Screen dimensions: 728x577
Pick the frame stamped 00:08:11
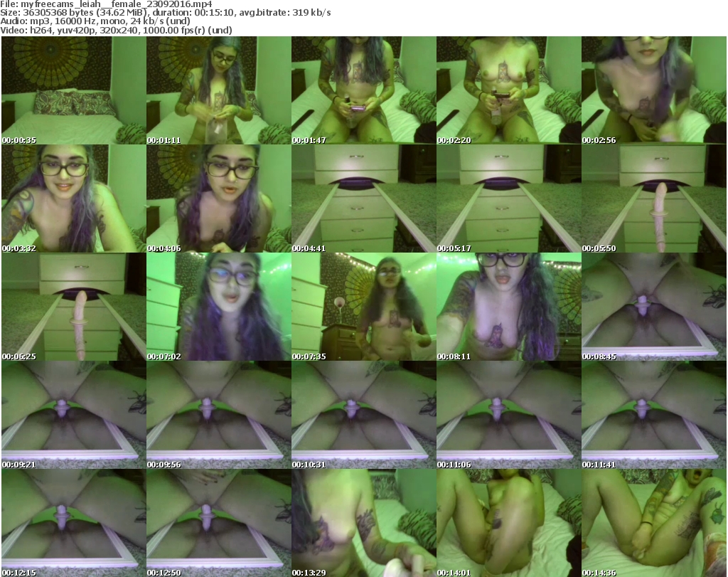[509, 307]
